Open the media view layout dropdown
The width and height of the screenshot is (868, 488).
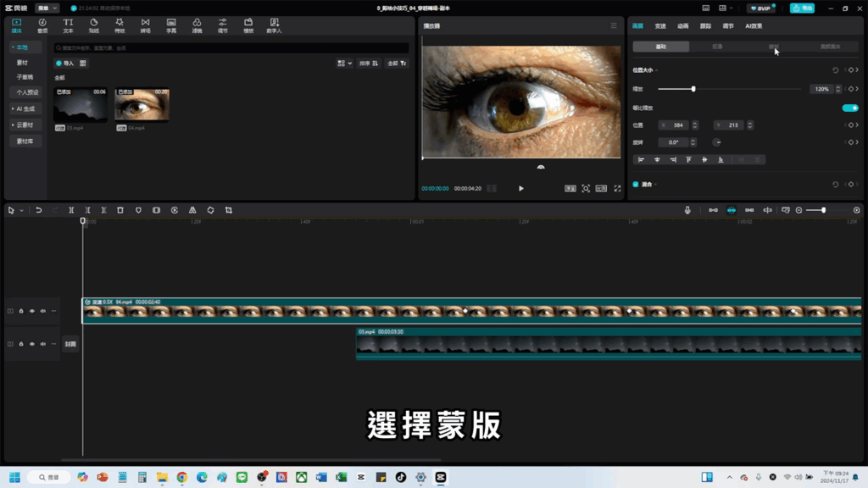point(344,64)
